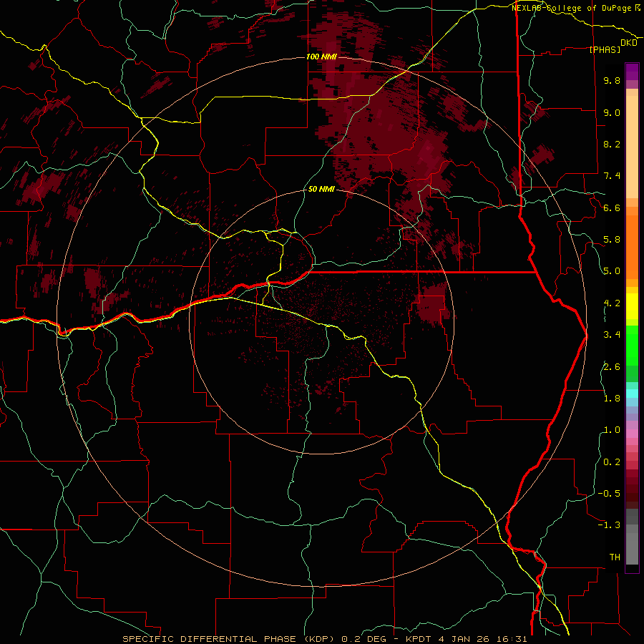
Task: Click the TH threshold label
Action: (x=615, y=557)
